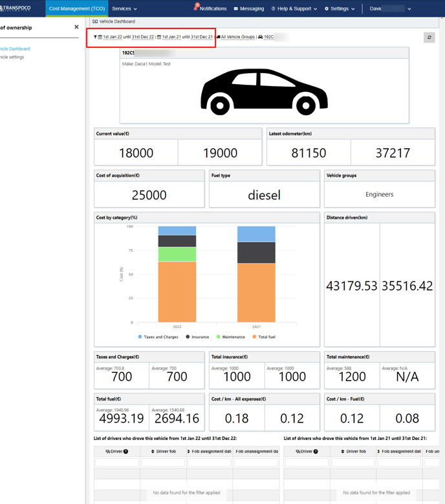This screenshot has width=445, height=504.
Task: Expand the Settings dropdown
Action: point(340,8)
